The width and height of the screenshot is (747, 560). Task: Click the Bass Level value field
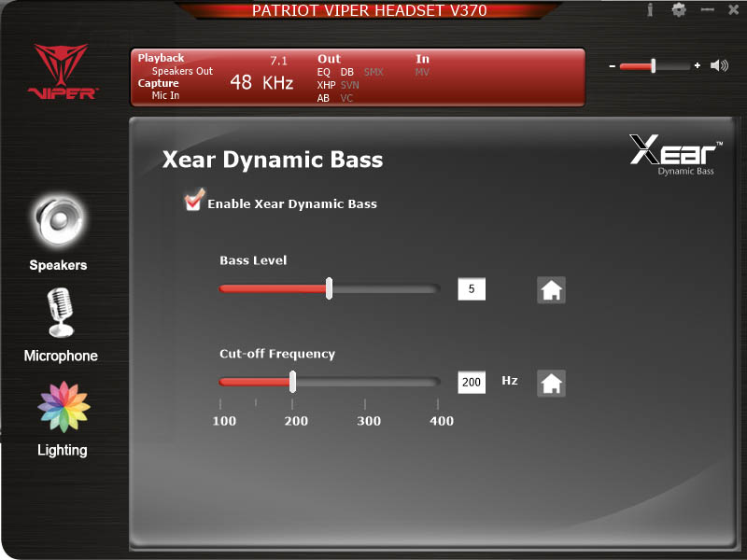472,289
